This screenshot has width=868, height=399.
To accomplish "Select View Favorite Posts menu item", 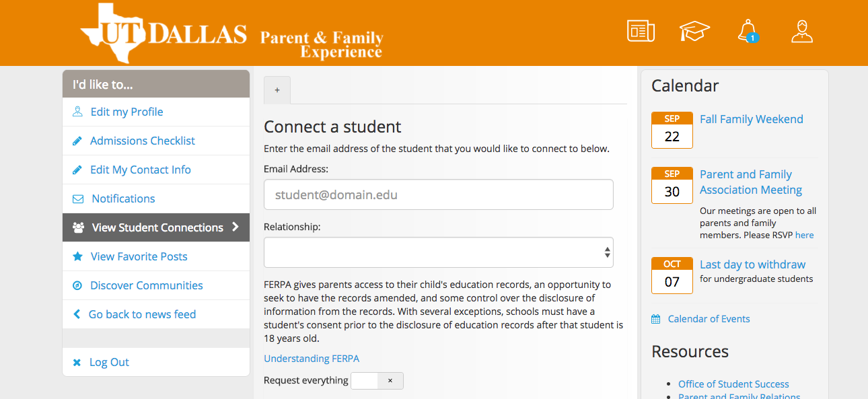I will pyautogui.click(x=156, y=256).
